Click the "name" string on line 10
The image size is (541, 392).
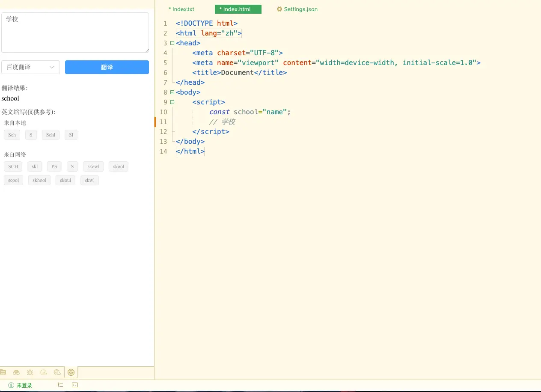click(x=274, y=112)
